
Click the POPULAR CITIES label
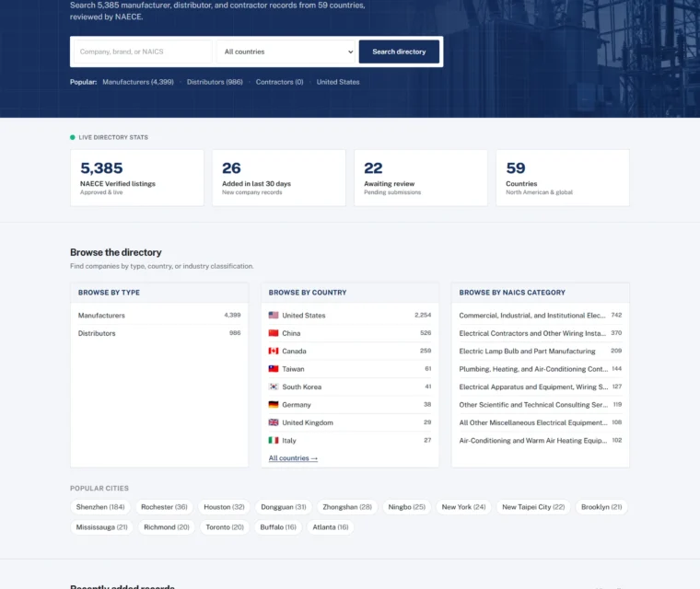(x=99, y=488)
